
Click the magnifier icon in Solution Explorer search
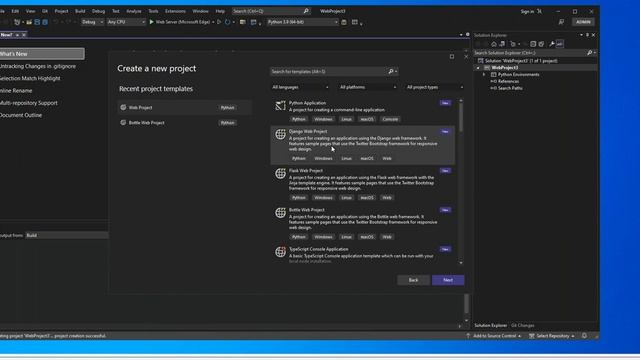(589, 53)
